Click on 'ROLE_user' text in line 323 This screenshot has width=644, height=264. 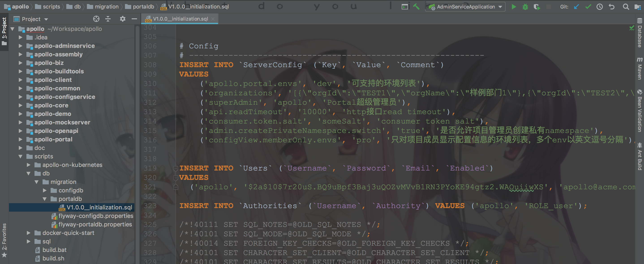pos(551,206)
